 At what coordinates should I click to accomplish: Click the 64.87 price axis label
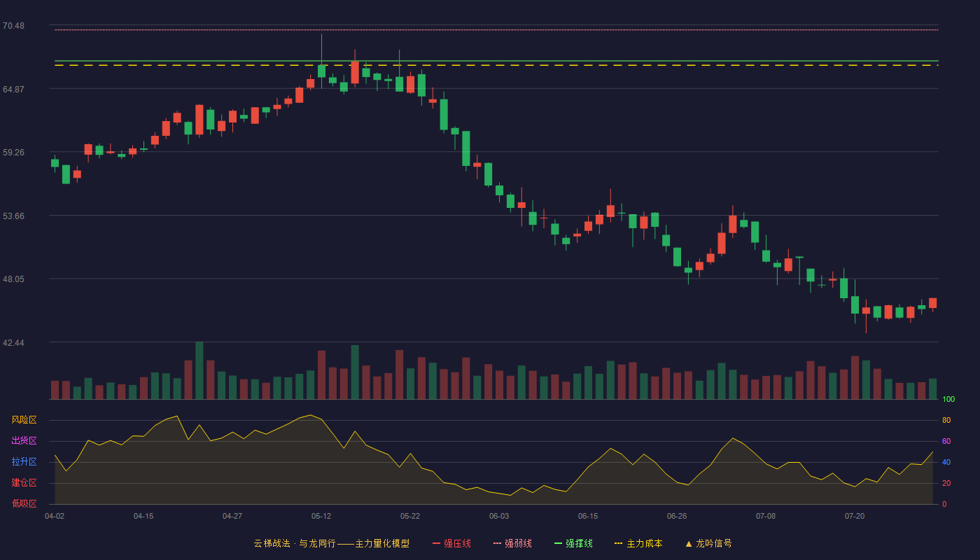coord(13,90)
